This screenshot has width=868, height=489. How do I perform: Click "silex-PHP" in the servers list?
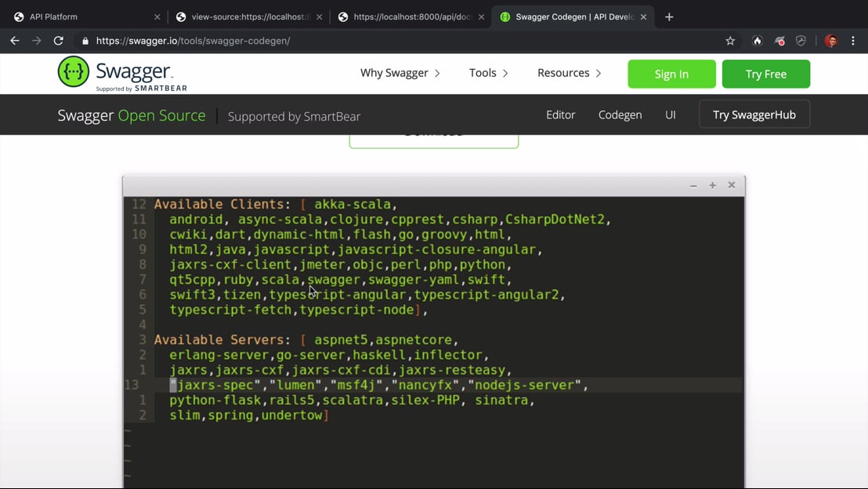pyautogui.click(x=425, y=400)
